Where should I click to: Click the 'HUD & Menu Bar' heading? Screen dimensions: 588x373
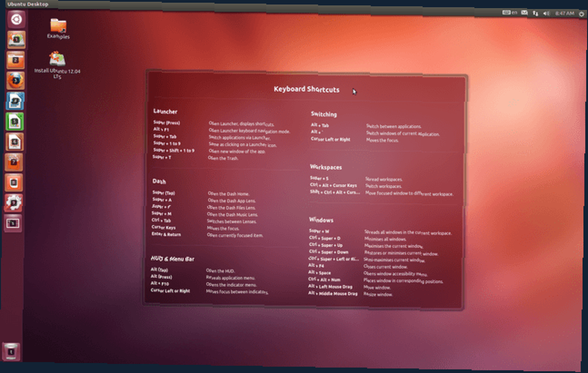pyautogui.click(x=172, y=259)
